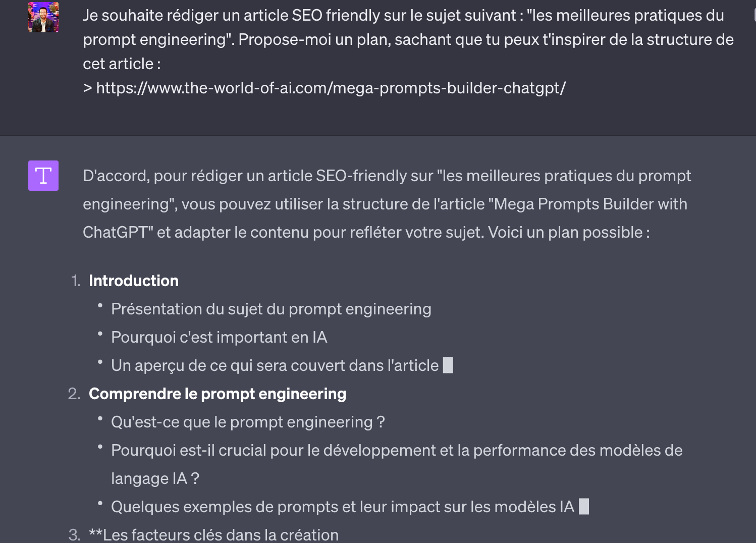
Task: Click the assistant reply line starting 'D'accord, pour rédiger'
Action: [387, 176]
